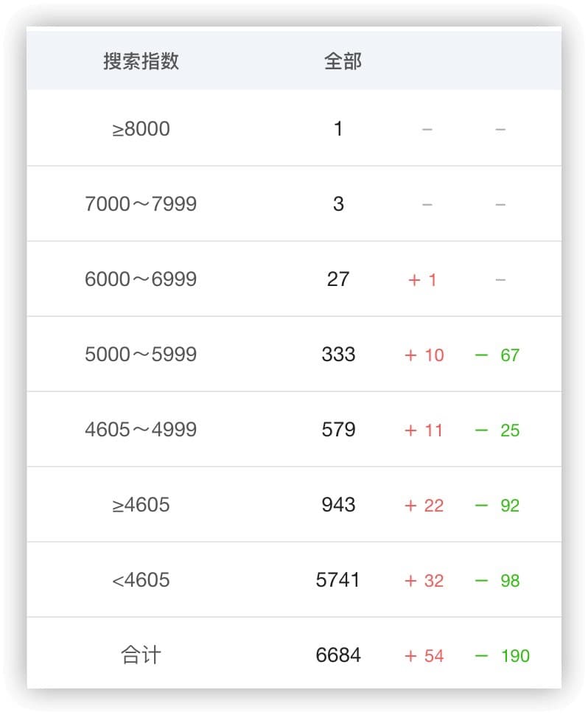588x715 pixels.
Task: Click the count value 333
Action: pos(338,355)
